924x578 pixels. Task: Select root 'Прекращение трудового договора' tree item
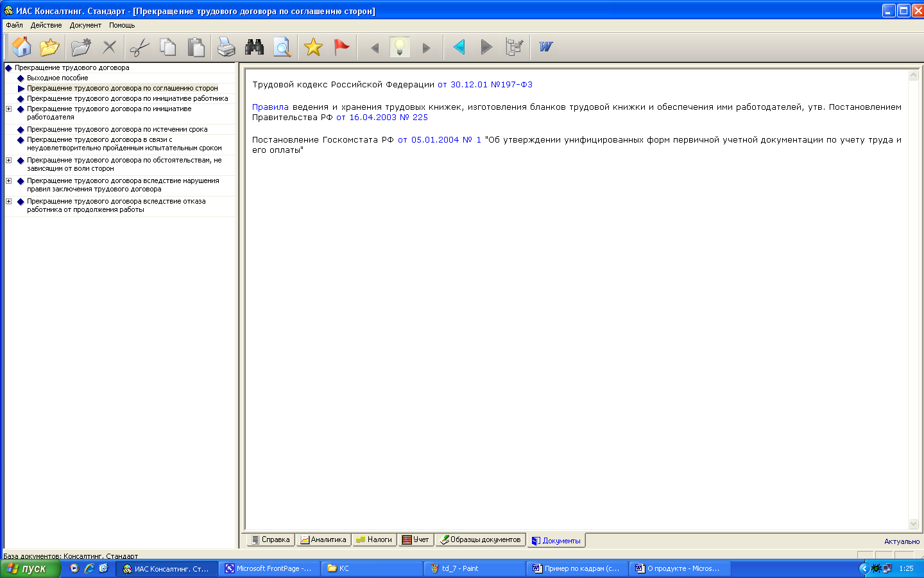72,67
